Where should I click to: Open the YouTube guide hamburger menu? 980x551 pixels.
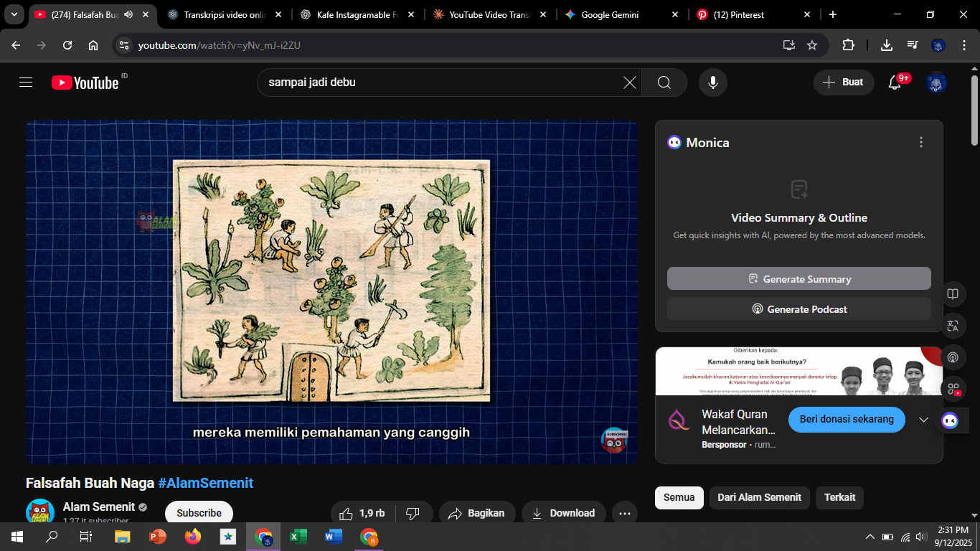click(26, 83)
